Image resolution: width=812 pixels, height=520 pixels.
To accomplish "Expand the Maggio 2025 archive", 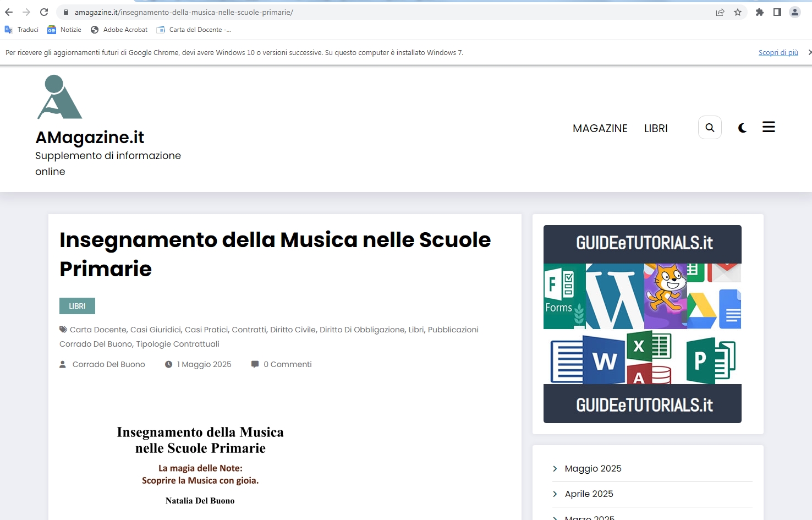I will 592,469.
